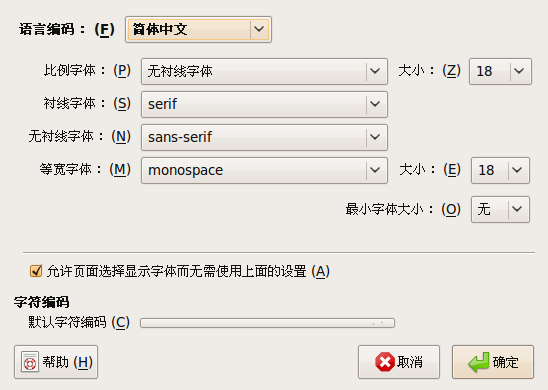Click the 确定 button
The width and height of the screenshot is (548, 390).
pyautogui.click(x=493, y=362)
